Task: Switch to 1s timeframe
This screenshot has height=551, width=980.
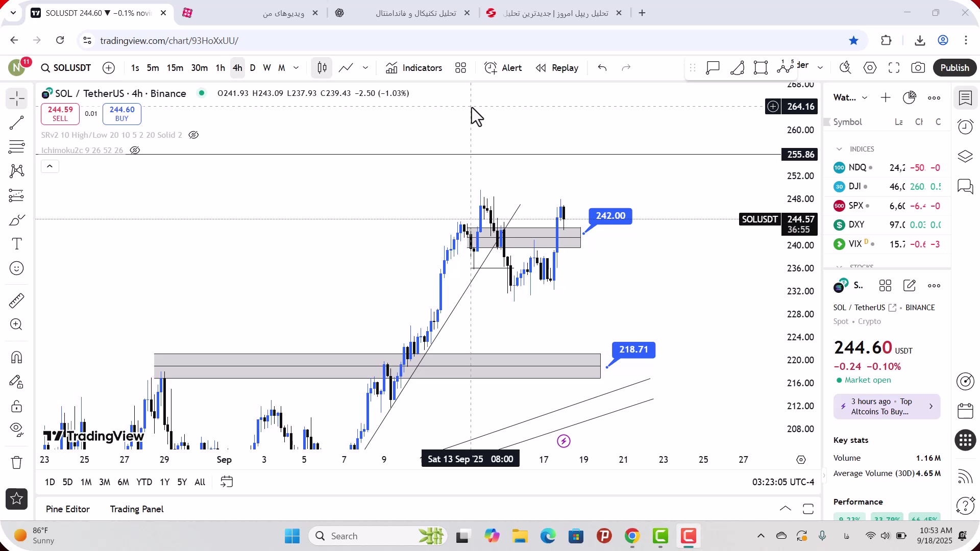Action: coord(135,68)
